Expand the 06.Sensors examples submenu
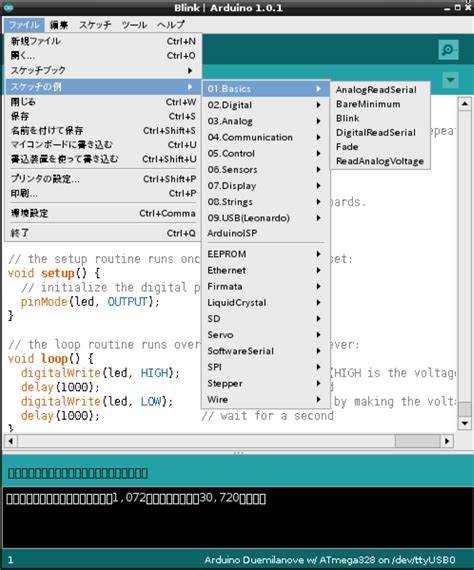Screen dimensions: 474x570 point(266,169)
